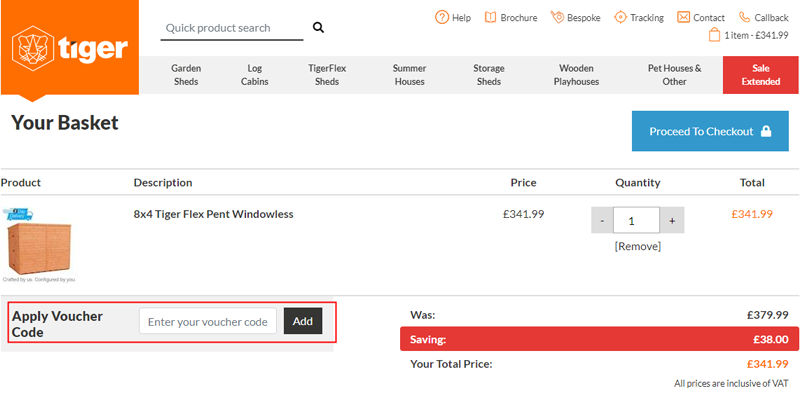The height and width of the screenshot is (400, 800).
Task: Click the Tiger logo
Action: point(69,47)
